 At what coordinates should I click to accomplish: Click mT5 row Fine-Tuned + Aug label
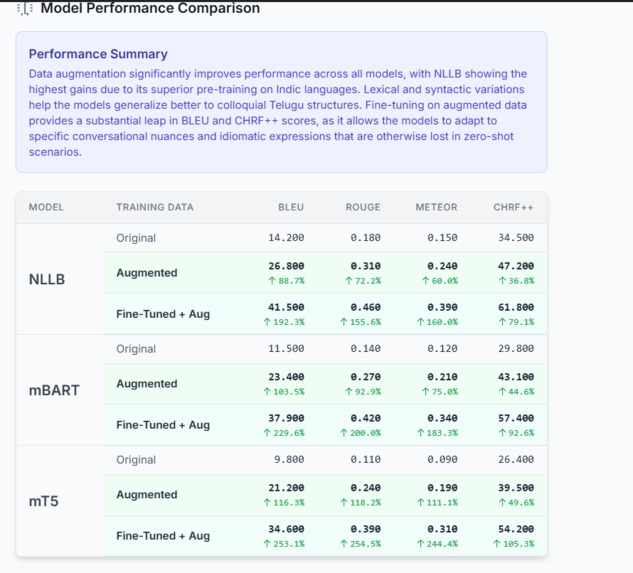[x=163, y=536]
